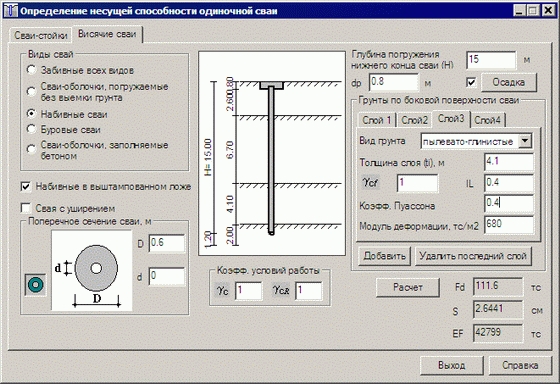560x384 pixels.
Task: Select the Забивные всех видов radio button
Action: pyautogui.click(x=31, y=70)
